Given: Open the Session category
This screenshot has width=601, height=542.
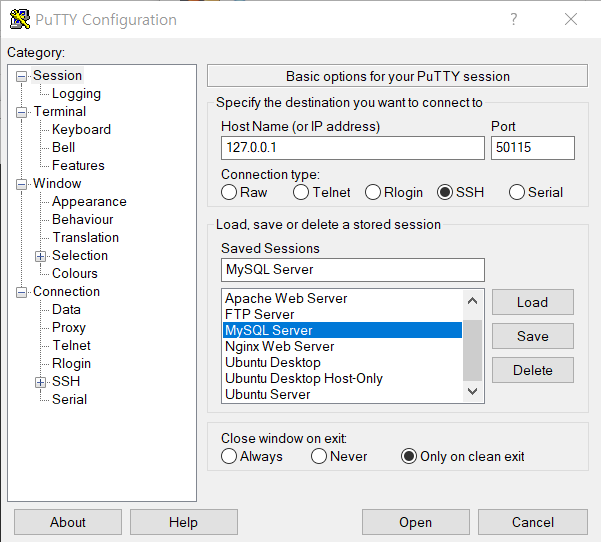Looking at the screenshot, I should (57, 76).
